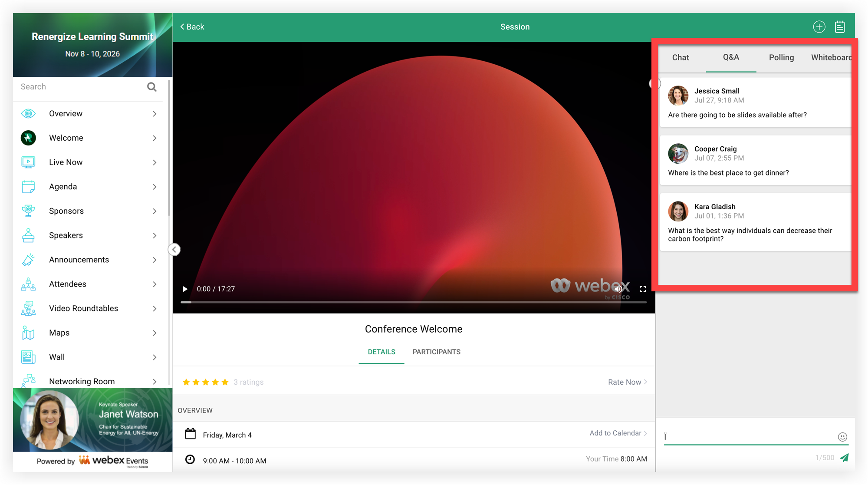Expand the Maps chevron
Image resolution: width=868 pixels, height=485 pixels.
click(155, 333)
